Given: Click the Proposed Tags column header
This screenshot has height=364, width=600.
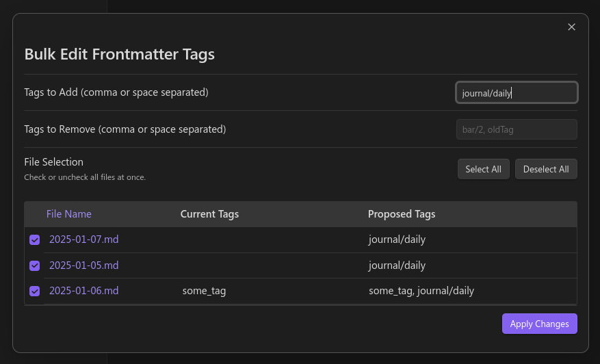Looking at the screenshot, I should (x=402, y=214).
